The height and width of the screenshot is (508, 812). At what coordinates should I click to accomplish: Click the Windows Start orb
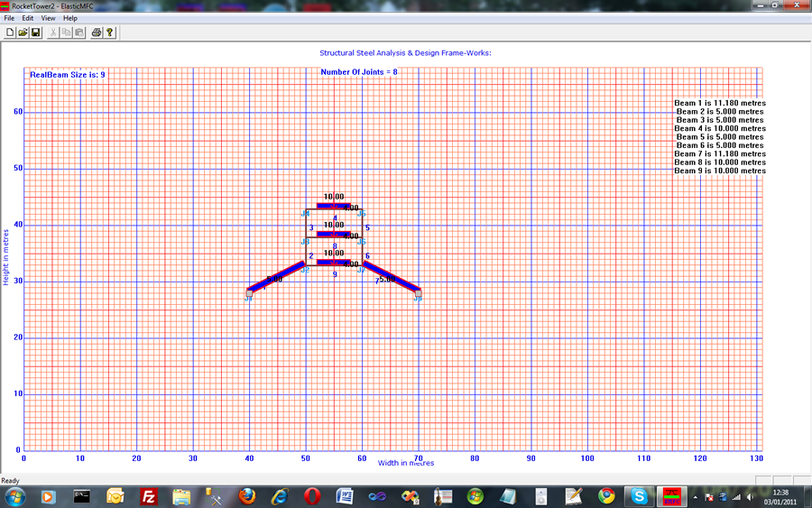[x=15, y=497]
